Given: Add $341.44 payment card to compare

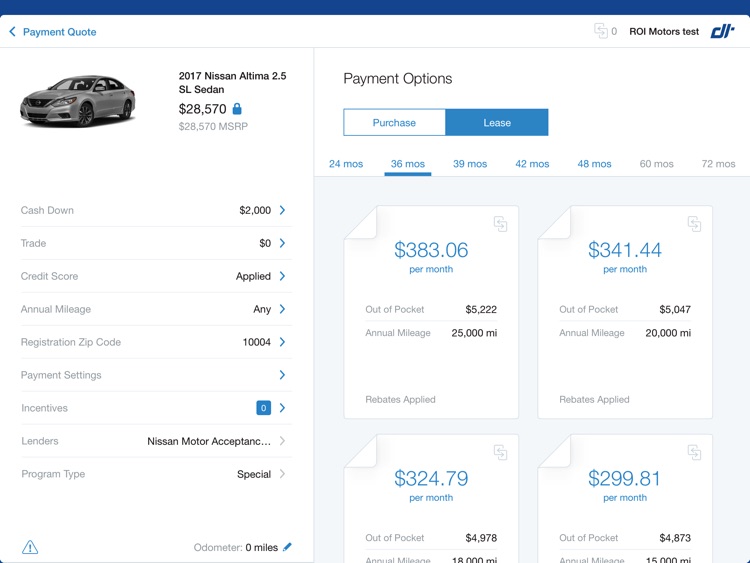Looking at the screenshot, I should point(694,223).
